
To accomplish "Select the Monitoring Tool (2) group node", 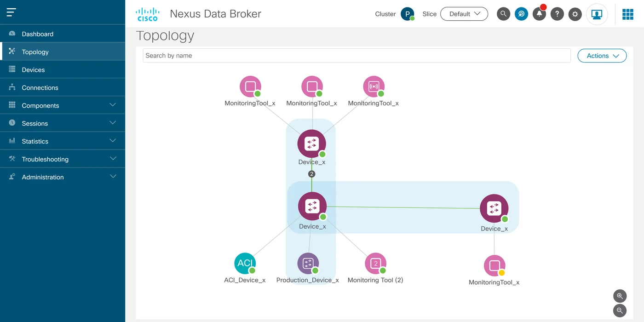I will click(375, 264).
